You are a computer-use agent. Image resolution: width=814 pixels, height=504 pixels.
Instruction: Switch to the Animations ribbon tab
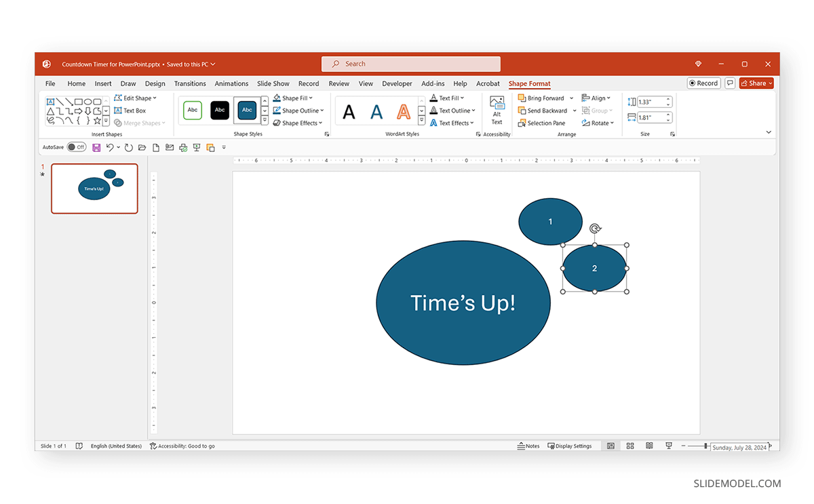pos(231,83)
